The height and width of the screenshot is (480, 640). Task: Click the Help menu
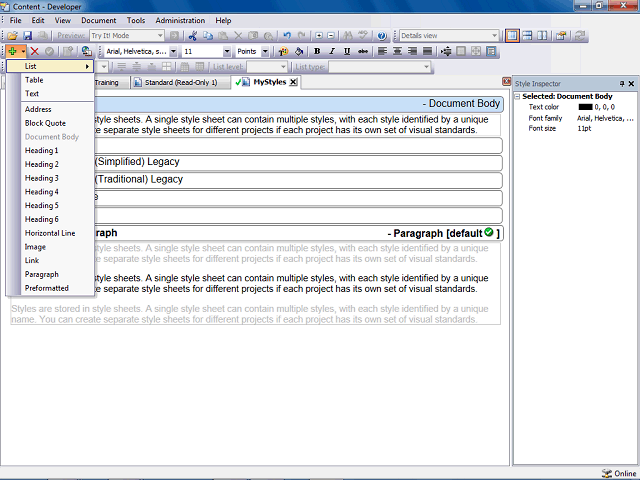pyautogui.click(x=223, y=20)
